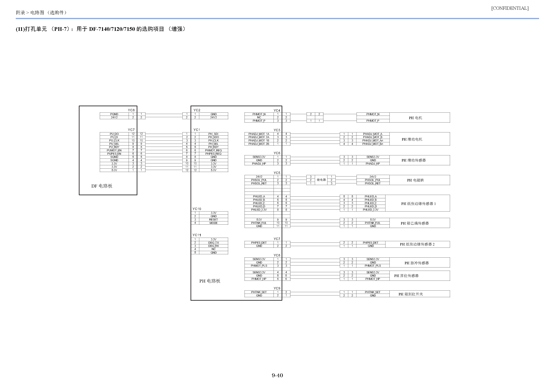Image resolution: width=555 pixels, height=392 pixels.
Task: Click the PHADJ_MOT_1A signal cell
Action: coord(259,134)
